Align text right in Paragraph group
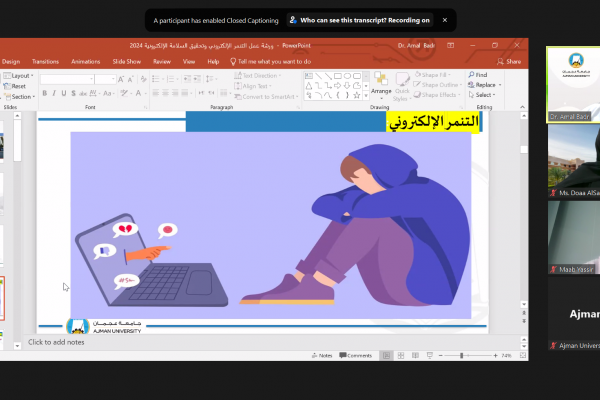The height and width of the screenshot is (400, 600). click(175, 93)
